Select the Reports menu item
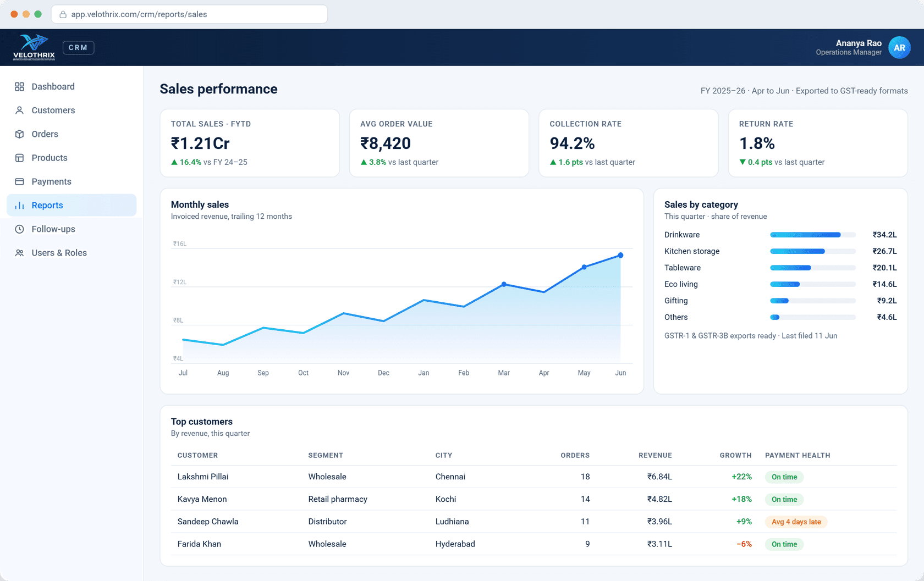This screenshot has width=924, height=581. pos(71,206)
